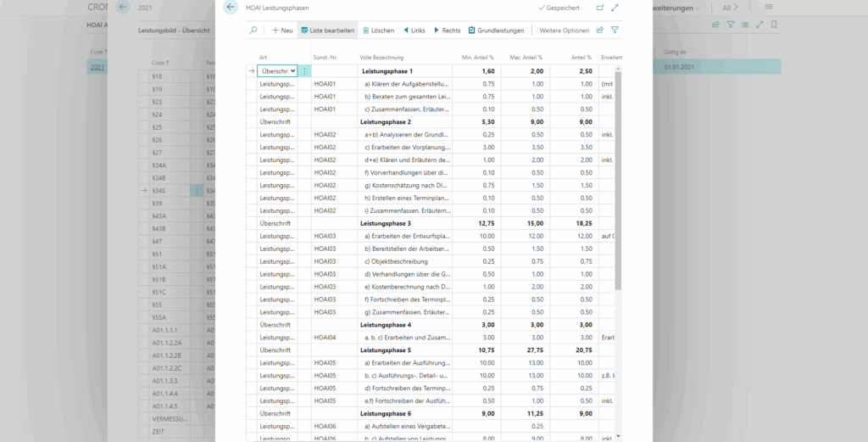Open the filter pane funnel icon

[615, 31]
